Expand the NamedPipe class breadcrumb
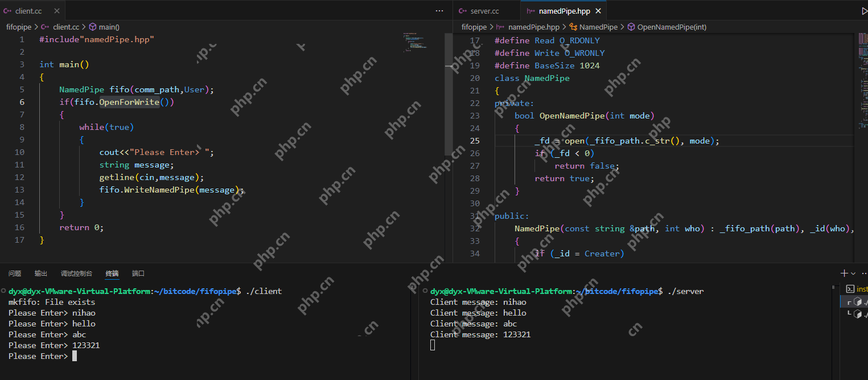868x380 pixels. click(x=598, y=27)
